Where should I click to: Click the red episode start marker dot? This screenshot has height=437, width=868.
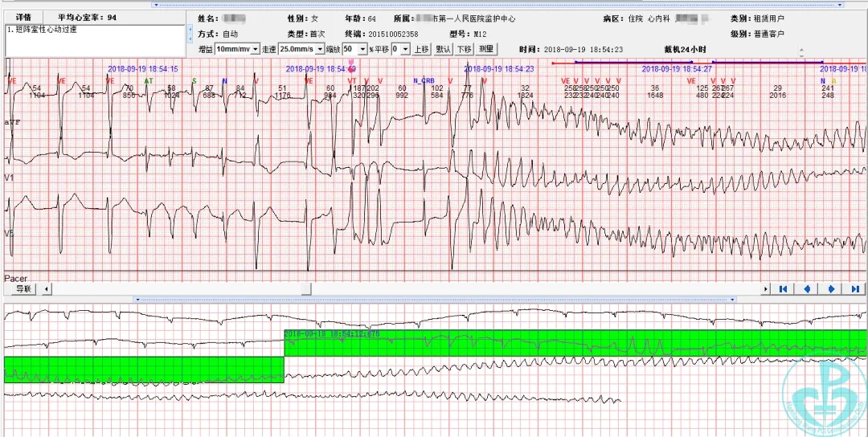pyautogui.click(x=553, y=63)
